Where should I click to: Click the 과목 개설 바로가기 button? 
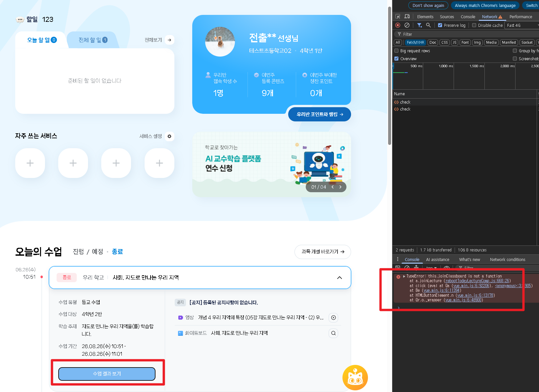(323, 252)
